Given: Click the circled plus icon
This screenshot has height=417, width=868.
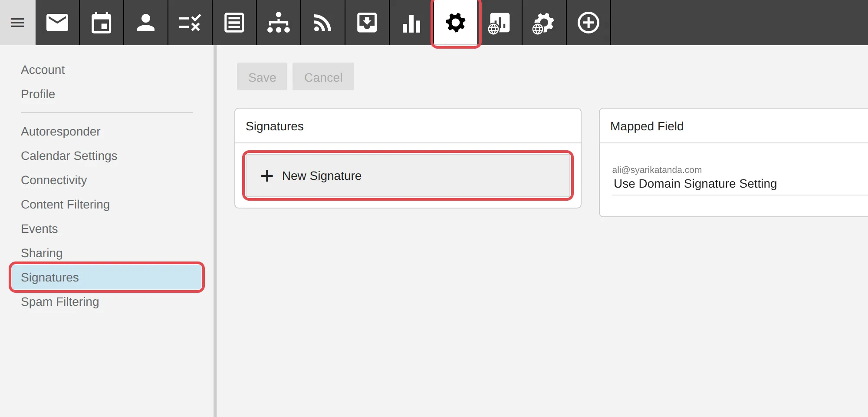Looking at the screenshot, I should 589,23.
